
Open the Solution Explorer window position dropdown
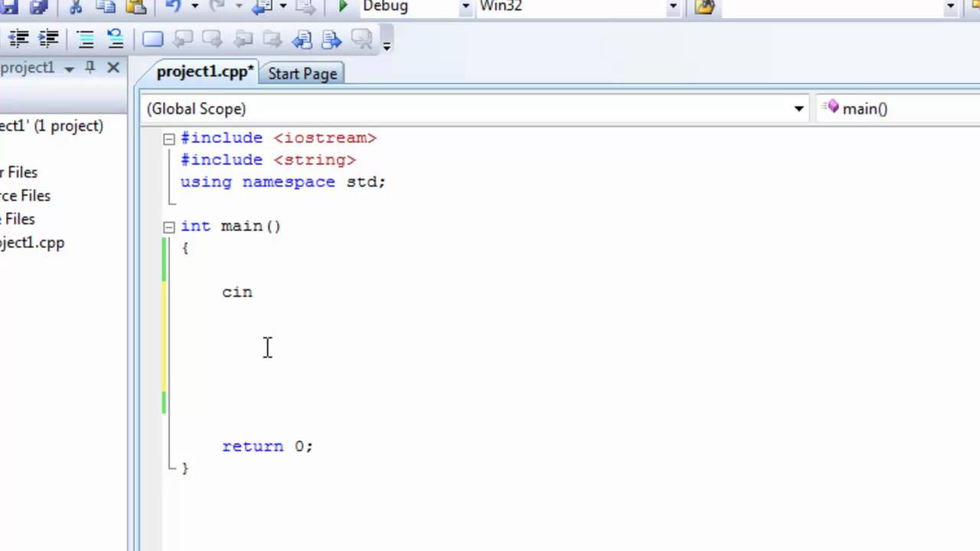(69, 68)
